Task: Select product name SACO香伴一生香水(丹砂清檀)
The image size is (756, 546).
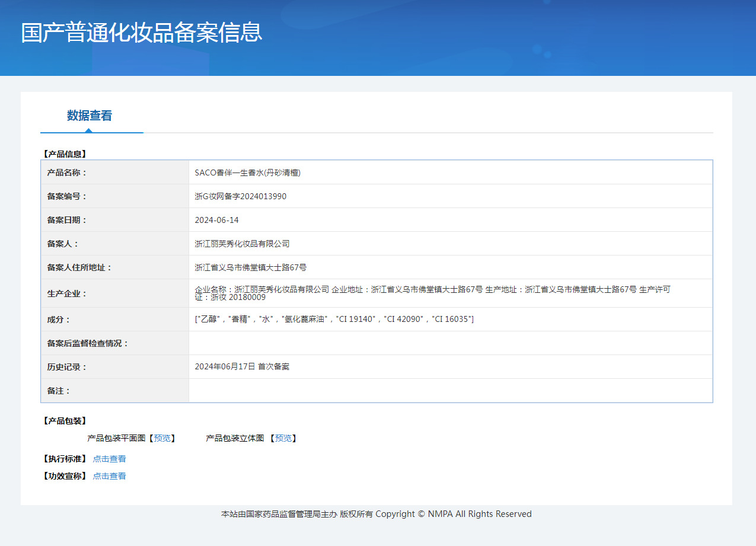Action: click(248, 173)
